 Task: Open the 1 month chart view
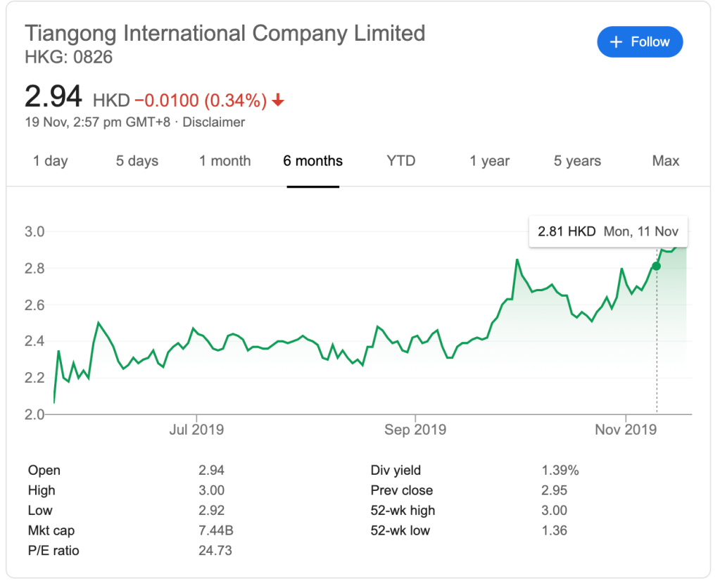click(225, 161)
